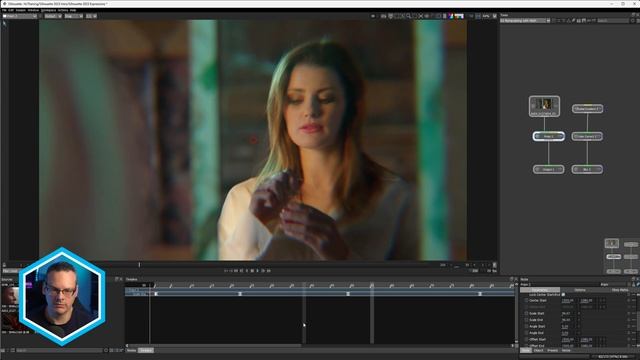Screen dimensions: 640x360
Task: Toggle the Lock Center Start/End checkbox
Action: pos(563,294)
